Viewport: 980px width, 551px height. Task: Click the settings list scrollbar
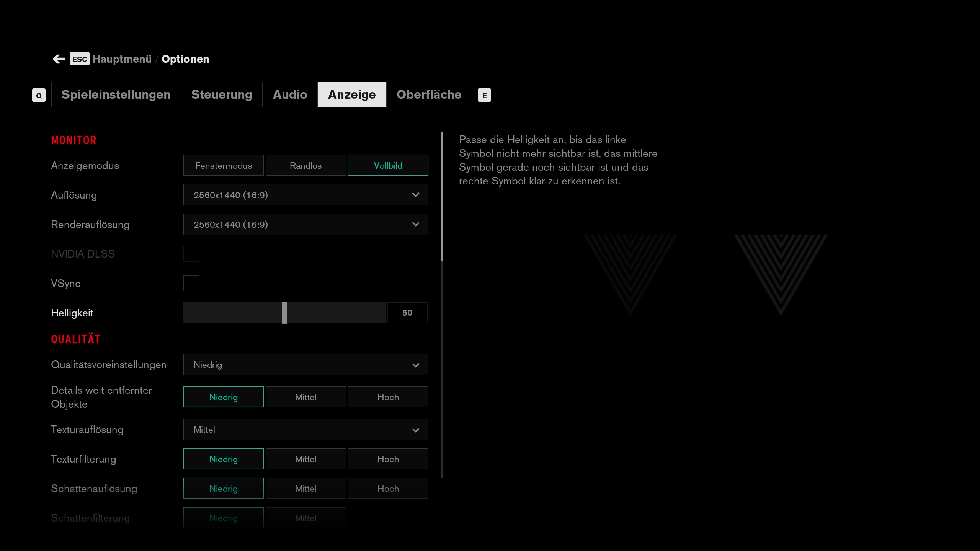click(442, 197)
